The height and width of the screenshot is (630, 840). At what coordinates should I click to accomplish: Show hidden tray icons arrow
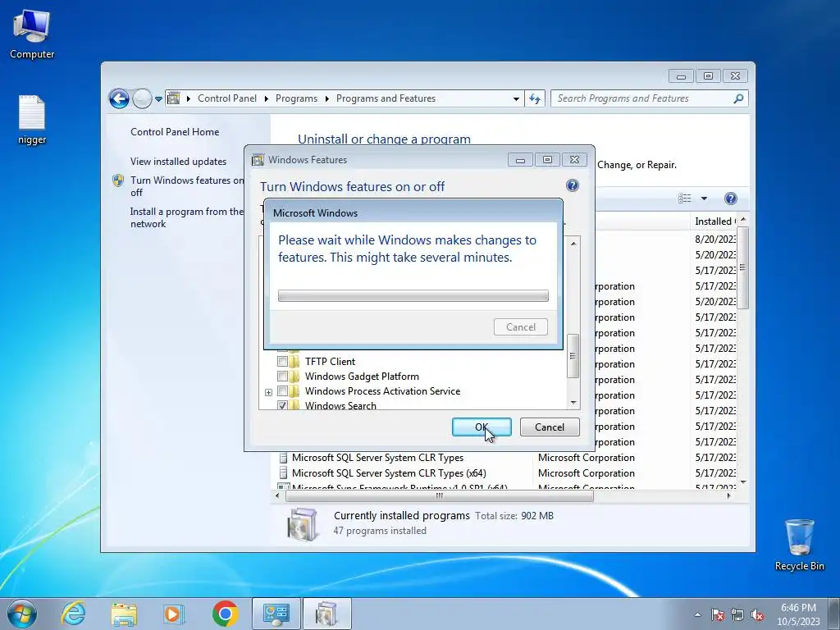click(x=697, y=614)
